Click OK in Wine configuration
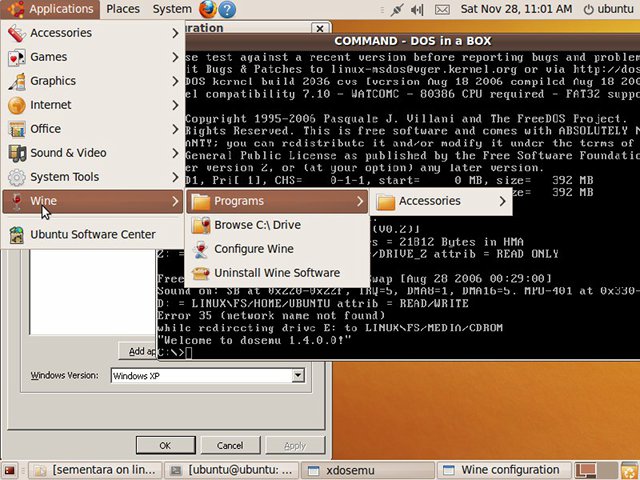This screenshot has width=640, height=480. pos(166,445)
